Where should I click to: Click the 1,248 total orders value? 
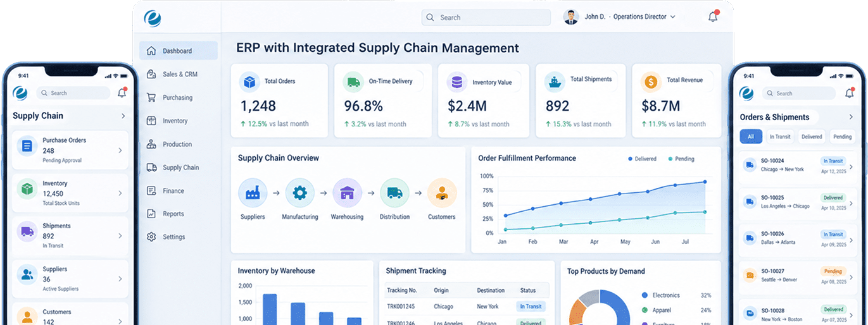258,106
